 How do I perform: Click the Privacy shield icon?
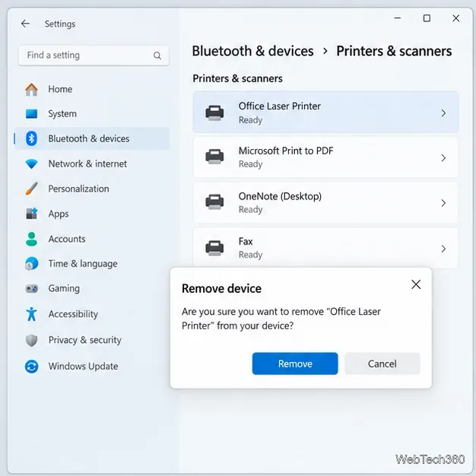pos(32,341)
